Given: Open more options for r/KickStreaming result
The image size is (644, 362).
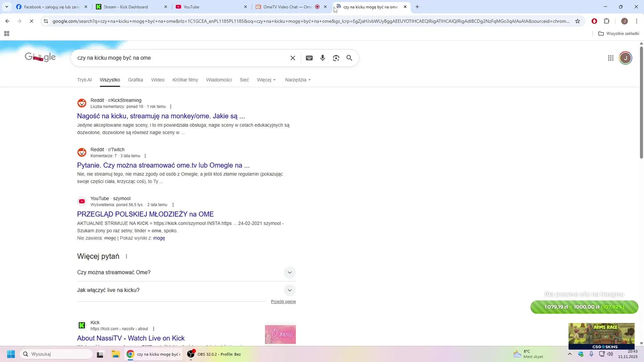Looking at the screenshot, I should pos(171,107).
